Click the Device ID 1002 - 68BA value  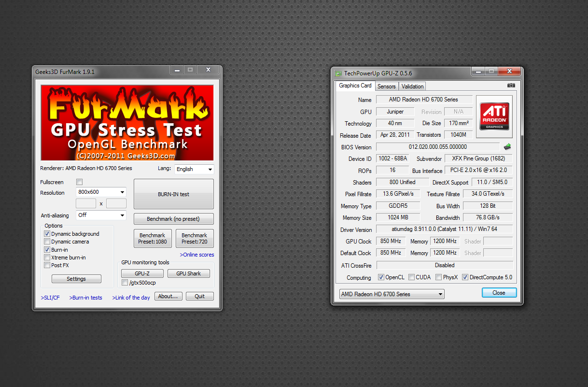coord(392,158)
